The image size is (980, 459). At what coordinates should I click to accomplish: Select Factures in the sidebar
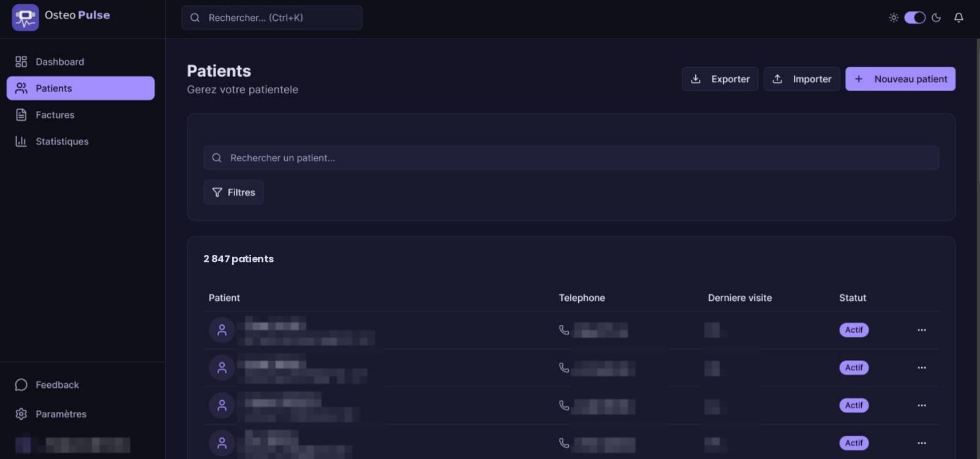[55, 115]
